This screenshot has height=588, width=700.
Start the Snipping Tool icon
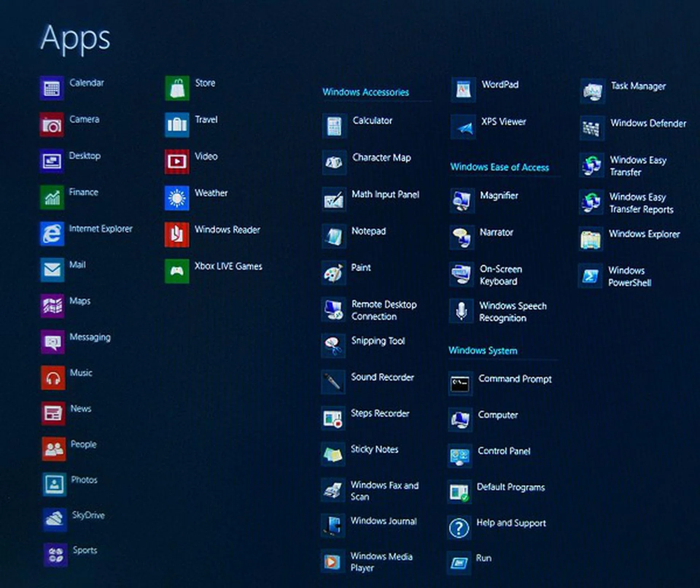click(x=333, y=346)
